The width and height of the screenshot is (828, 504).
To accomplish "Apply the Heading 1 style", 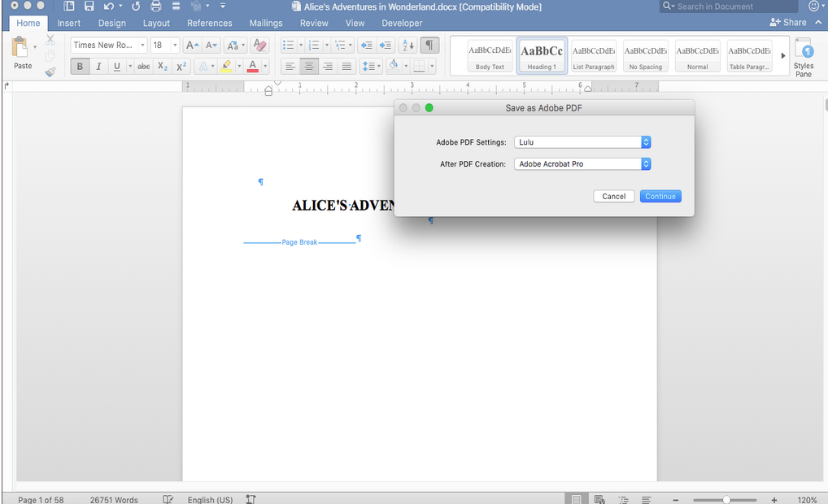I will (x=542, y=55).
